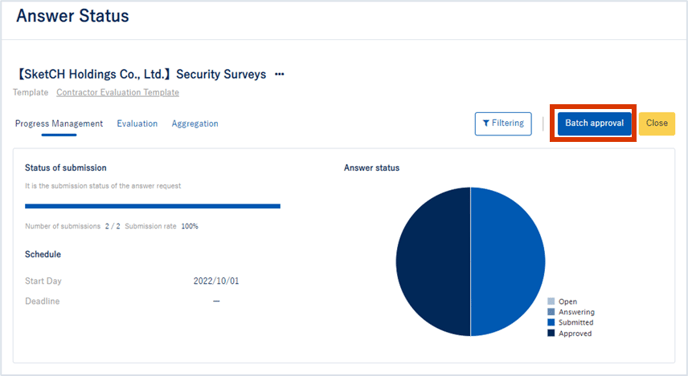Click the Deadline dash value
This screenshot has width=688, height=376.
tap(216, 301)
